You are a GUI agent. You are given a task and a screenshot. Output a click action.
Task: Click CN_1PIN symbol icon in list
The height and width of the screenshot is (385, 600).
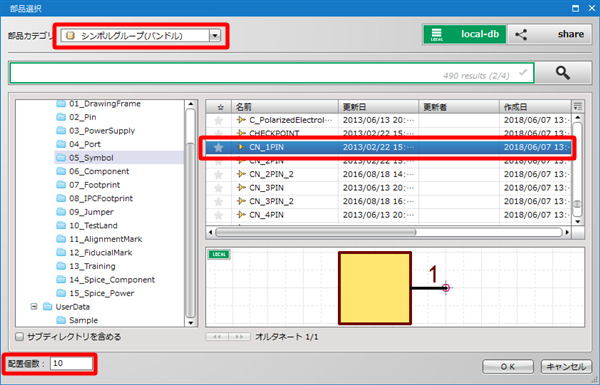tap(241, 147)
